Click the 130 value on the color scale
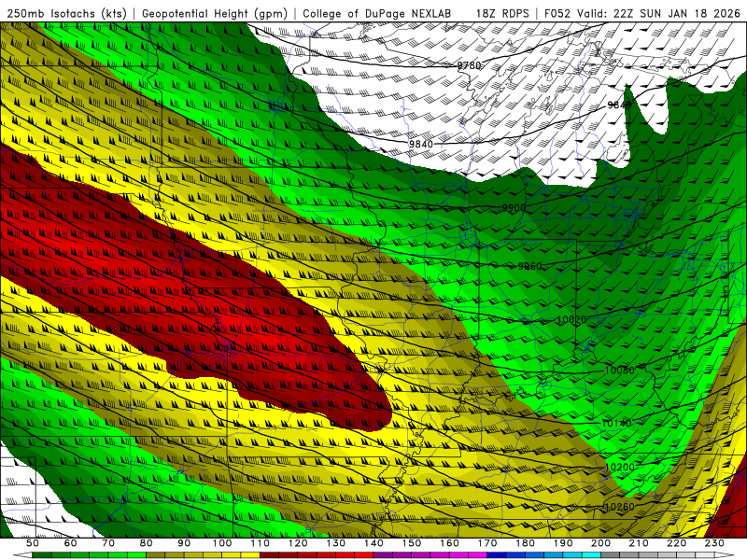Screen dimensions: 747x560 (x=336, y=543)
